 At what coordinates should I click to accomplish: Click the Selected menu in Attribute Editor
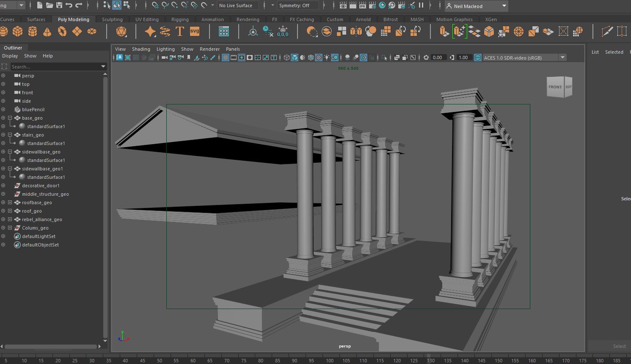click(614, 52)
